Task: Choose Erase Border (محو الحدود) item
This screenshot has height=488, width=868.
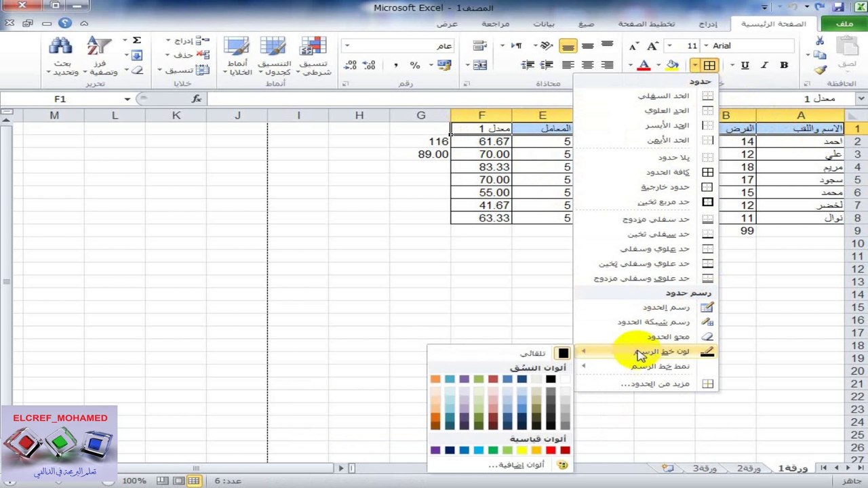Action: pos(646,337)
